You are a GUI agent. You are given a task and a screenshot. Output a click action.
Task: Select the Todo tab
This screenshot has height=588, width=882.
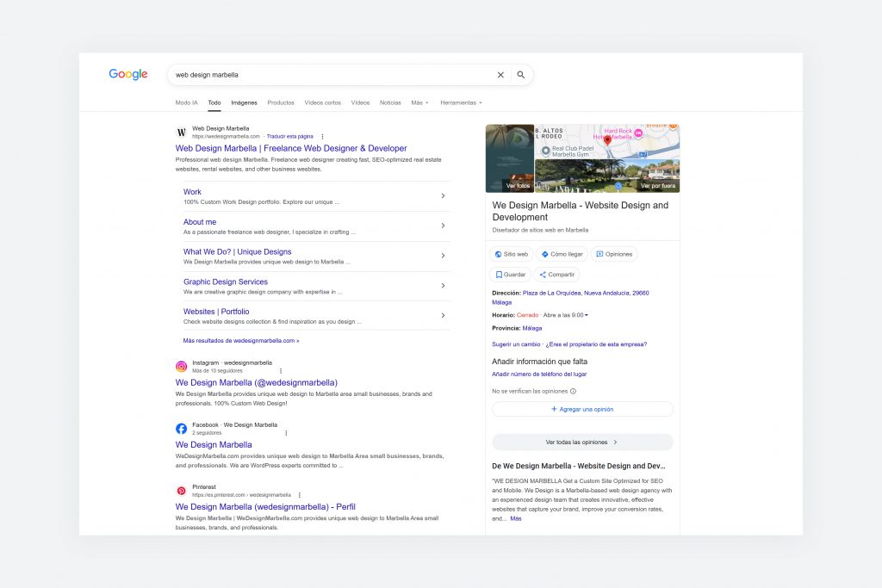(214, 102)
